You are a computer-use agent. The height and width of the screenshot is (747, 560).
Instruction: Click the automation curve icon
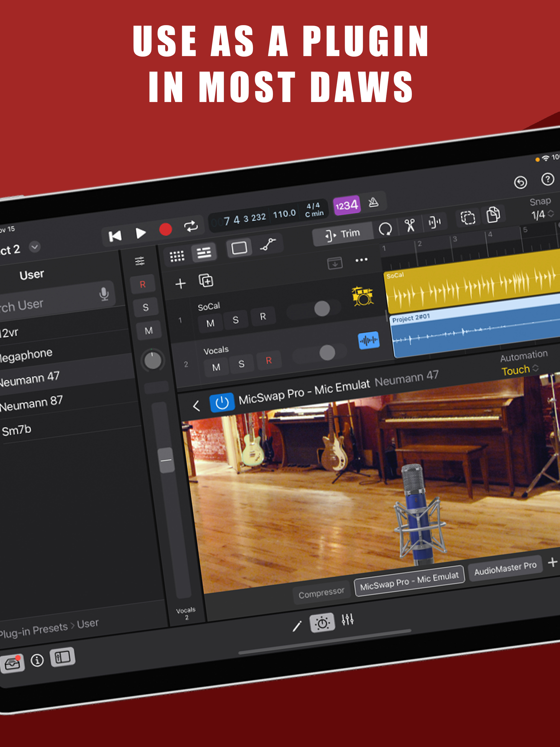[268, 244]
